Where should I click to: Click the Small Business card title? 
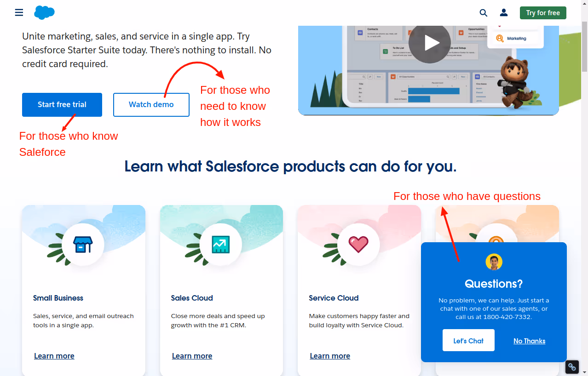pyautogui.click(x=58, y=298)
